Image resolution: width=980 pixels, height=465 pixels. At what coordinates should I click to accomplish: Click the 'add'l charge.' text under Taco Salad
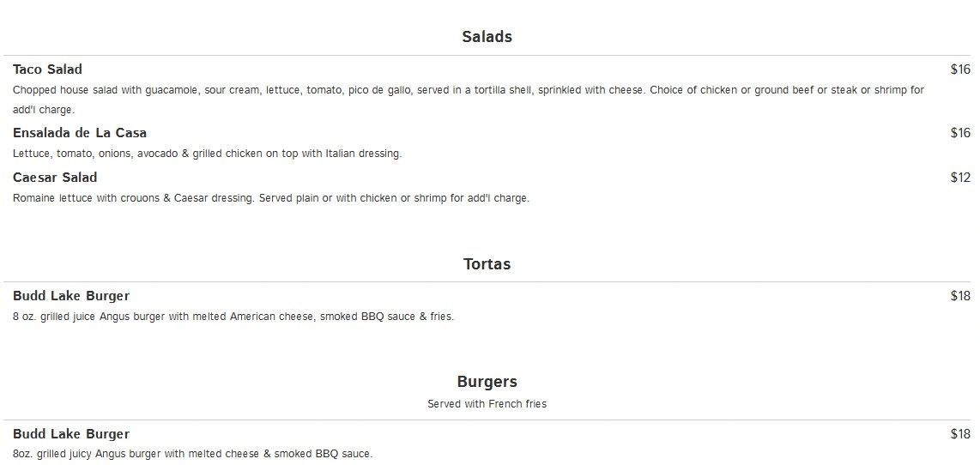pos(44,110)
